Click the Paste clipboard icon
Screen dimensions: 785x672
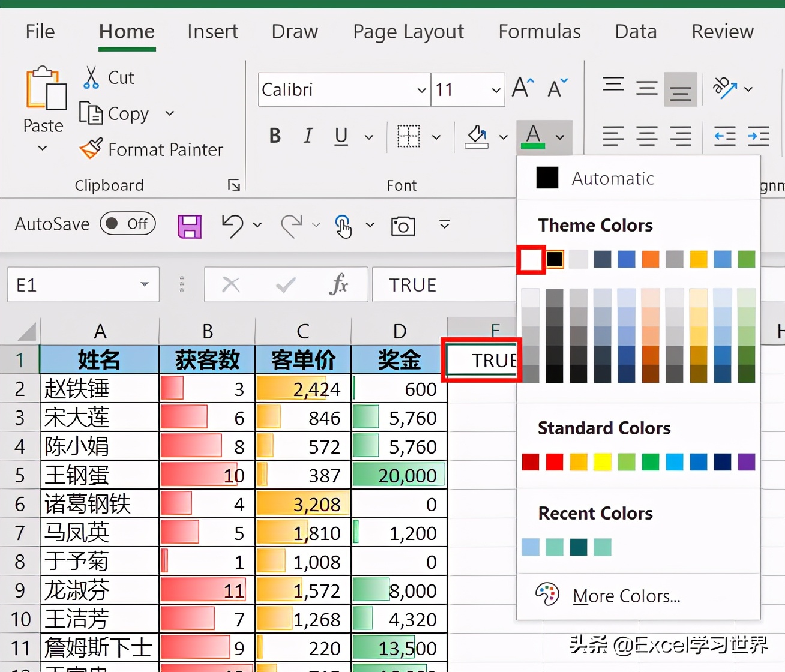click(x=45, y=89)
